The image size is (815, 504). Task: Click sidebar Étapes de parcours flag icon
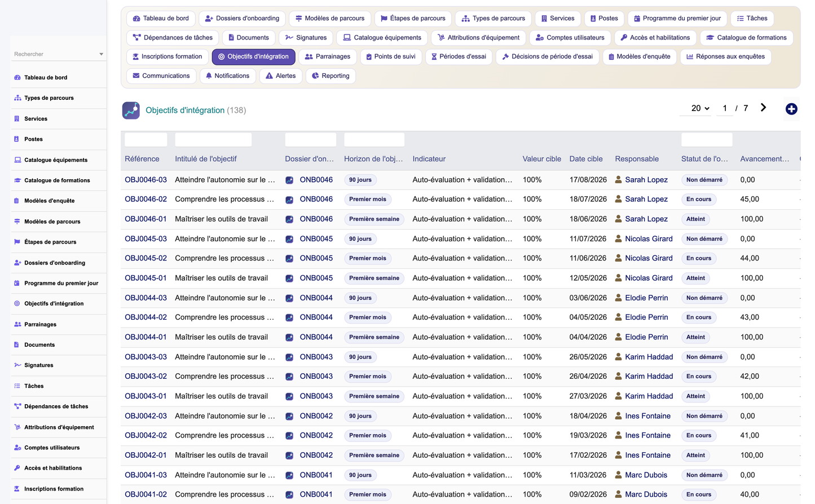(x=17, y=242)
